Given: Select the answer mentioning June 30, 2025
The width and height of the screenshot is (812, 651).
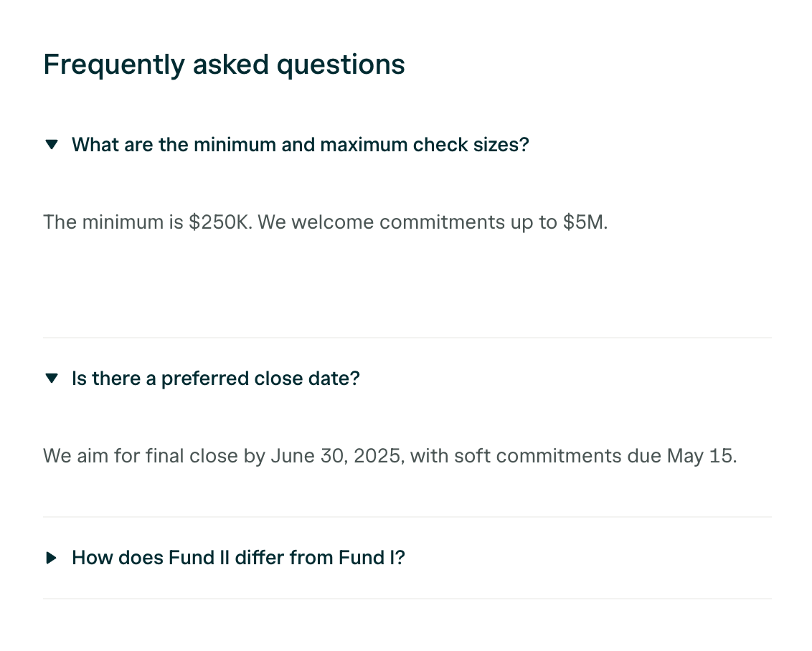Looking at the screenshot, I should 390,455.
